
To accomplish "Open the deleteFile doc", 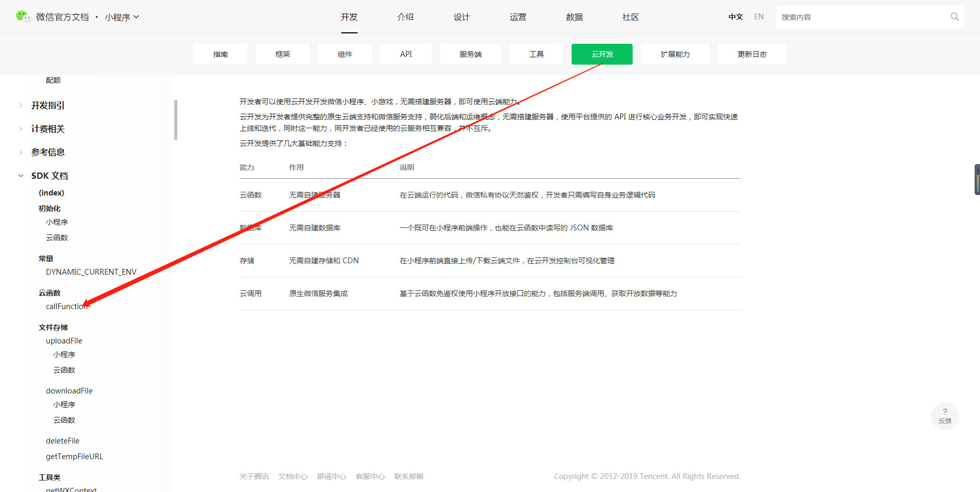I will (63, 441).
